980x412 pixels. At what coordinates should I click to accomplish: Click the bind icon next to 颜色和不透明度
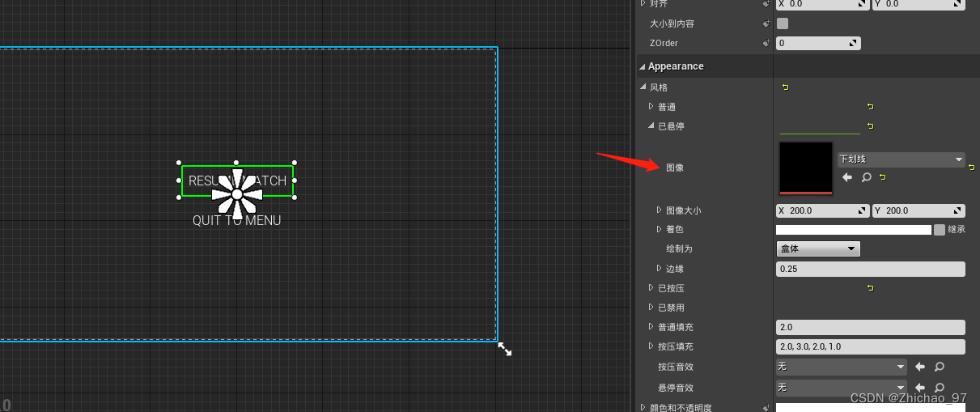pyautogui.click(x=766, y=407)
